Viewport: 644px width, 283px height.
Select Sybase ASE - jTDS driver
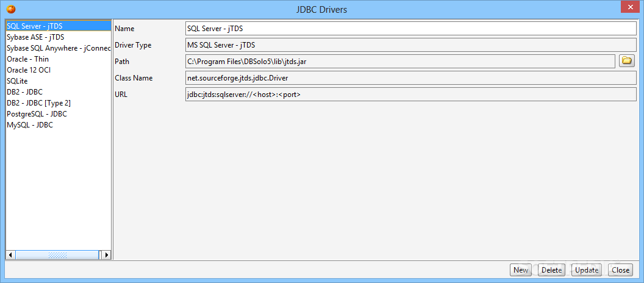pos(59,37)
